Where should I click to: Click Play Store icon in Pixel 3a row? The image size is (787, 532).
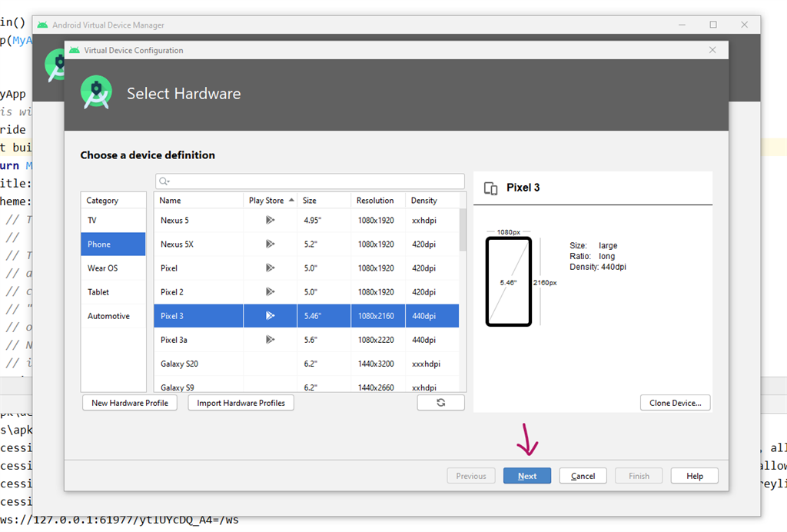coord(270,340)
